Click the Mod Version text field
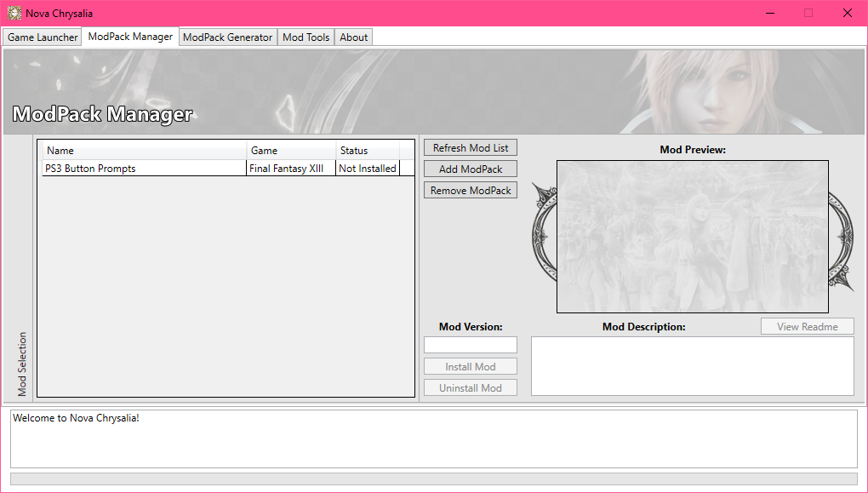 click(471, 345)
